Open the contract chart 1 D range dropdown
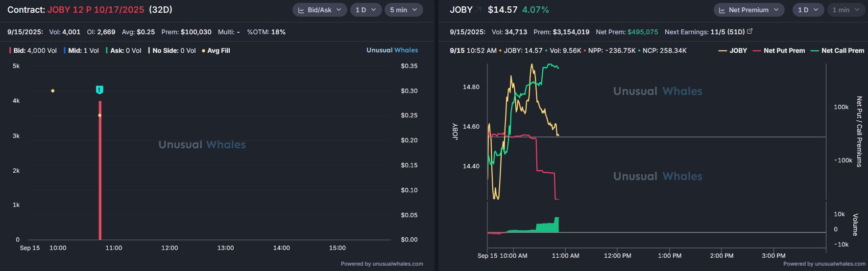Viewport: 868px width, 271px height. tap(366, 10)
